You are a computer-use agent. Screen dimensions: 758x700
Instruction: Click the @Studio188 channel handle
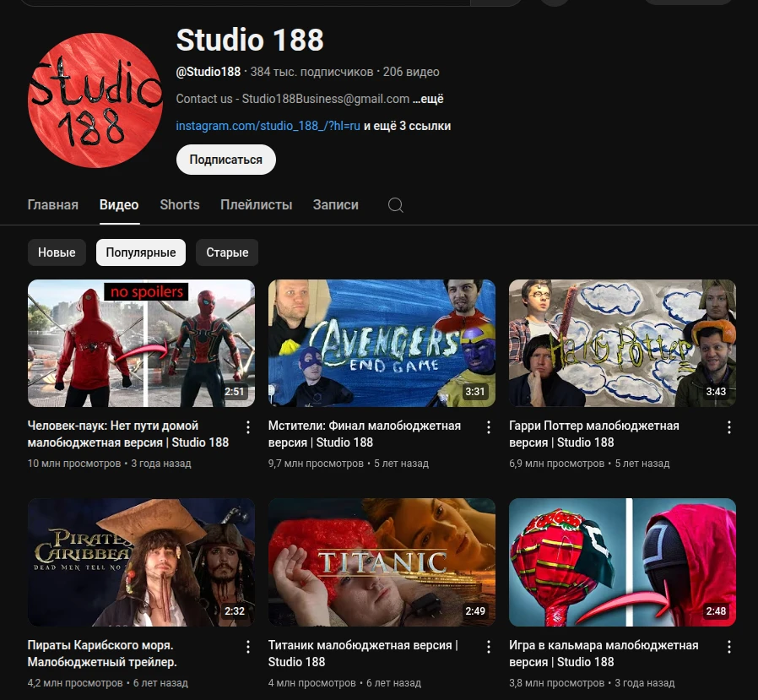208,72
